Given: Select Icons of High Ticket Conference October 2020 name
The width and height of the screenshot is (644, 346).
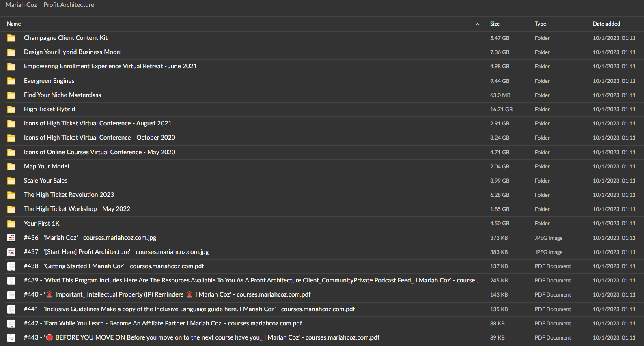Looking at the screenshot, I should (x=99, y=138).
